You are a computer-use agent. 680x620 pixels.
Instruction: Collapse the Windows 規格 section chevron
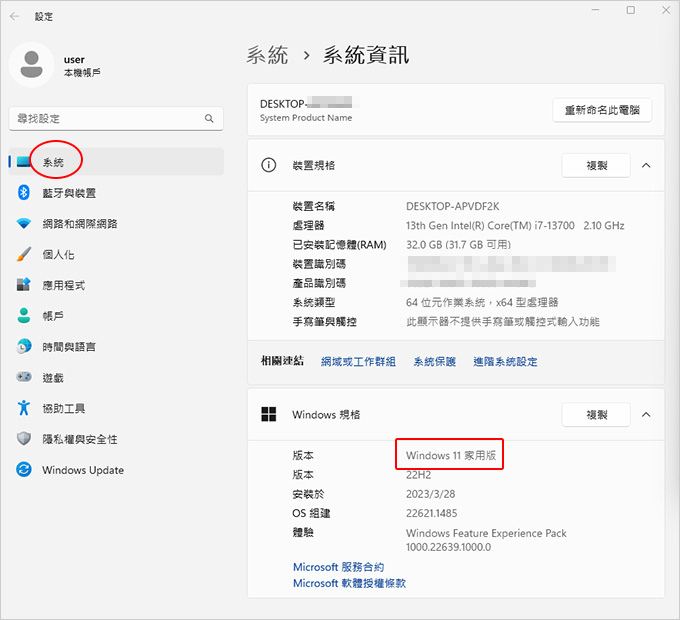tap(646, 414)
